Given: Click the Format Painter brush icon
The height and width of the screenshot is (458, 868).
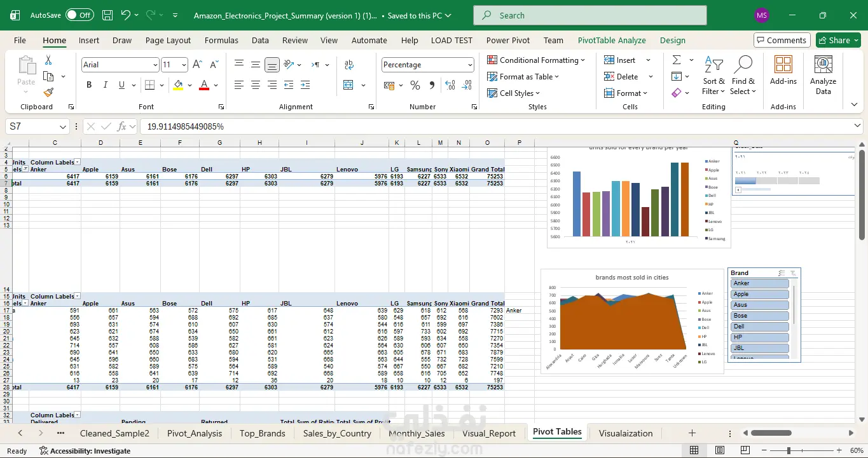Looking at the screenshot, I should pos(48,92).
